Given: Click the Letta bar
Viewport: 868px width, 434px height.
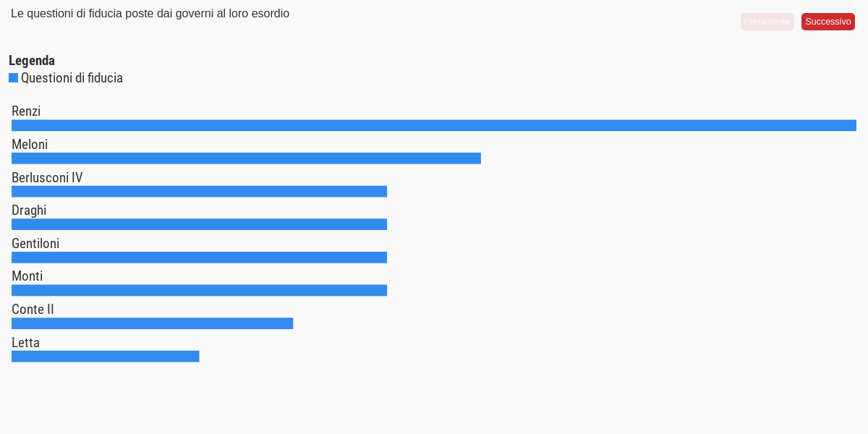Looking at the screenshot, I should 105,357.
